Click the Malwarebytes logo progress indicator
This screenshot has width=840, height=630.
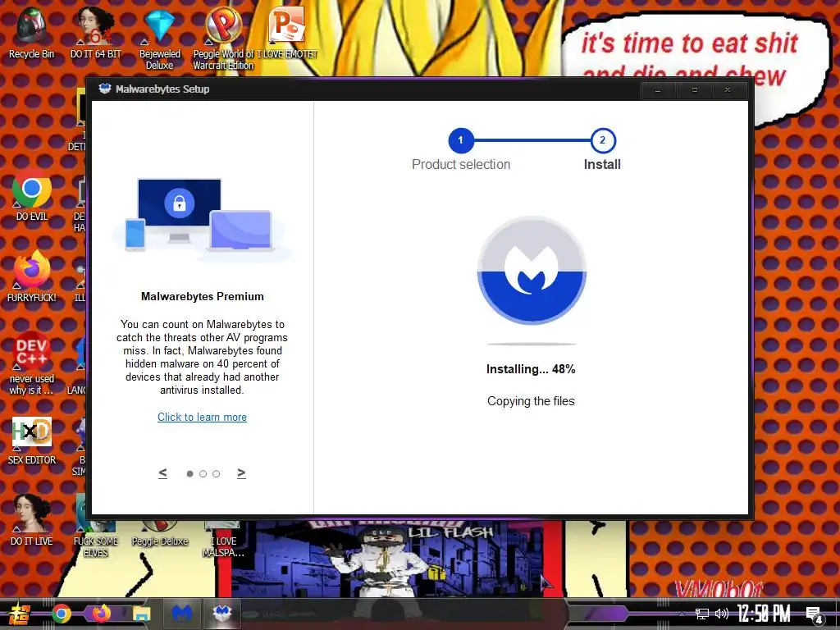tap(532, 270)
